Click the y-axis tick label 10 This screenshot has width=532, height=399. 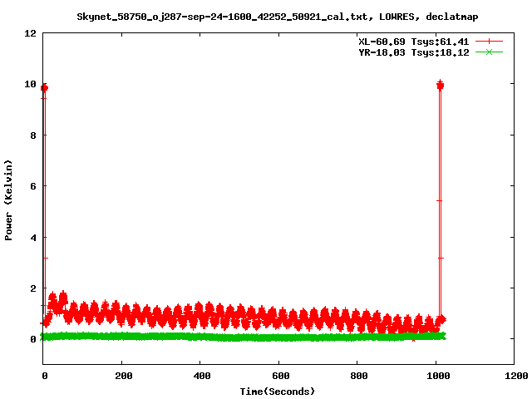(30, 84)
